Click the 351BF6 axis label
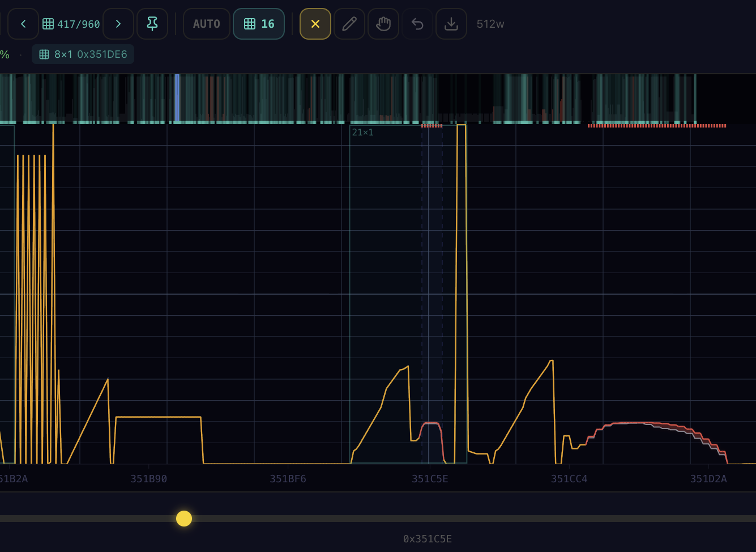 coord(288,479)
